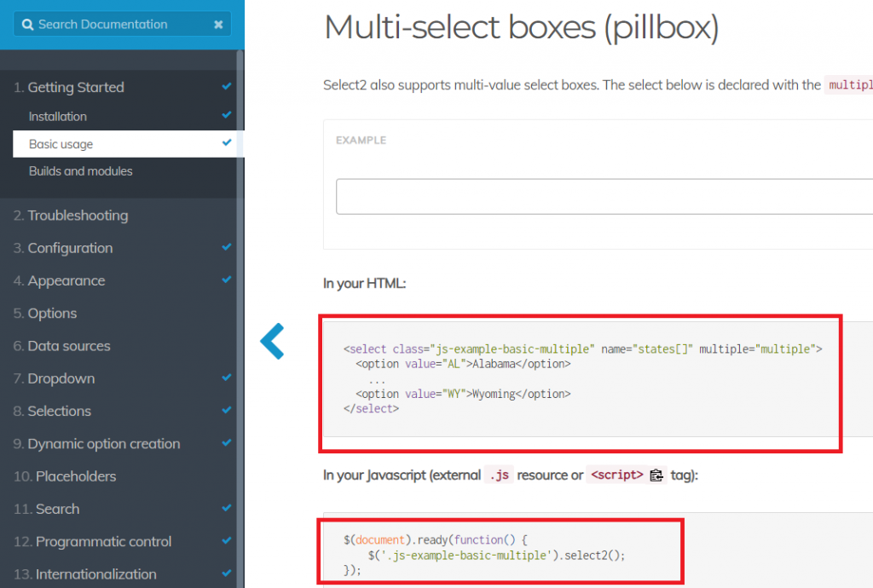Click the $(document).ready code line

(436, 540)
